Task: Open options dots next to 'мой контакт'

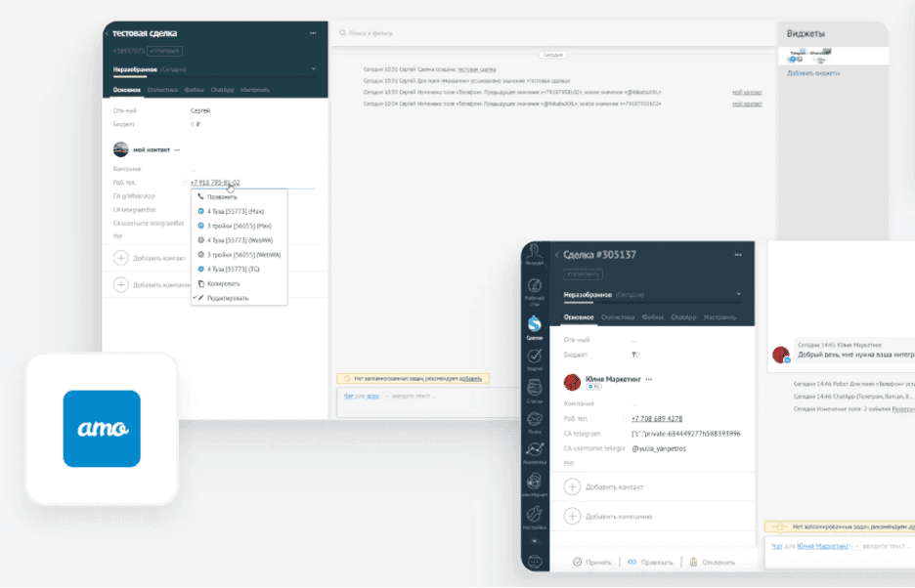Action: (177, 149)
